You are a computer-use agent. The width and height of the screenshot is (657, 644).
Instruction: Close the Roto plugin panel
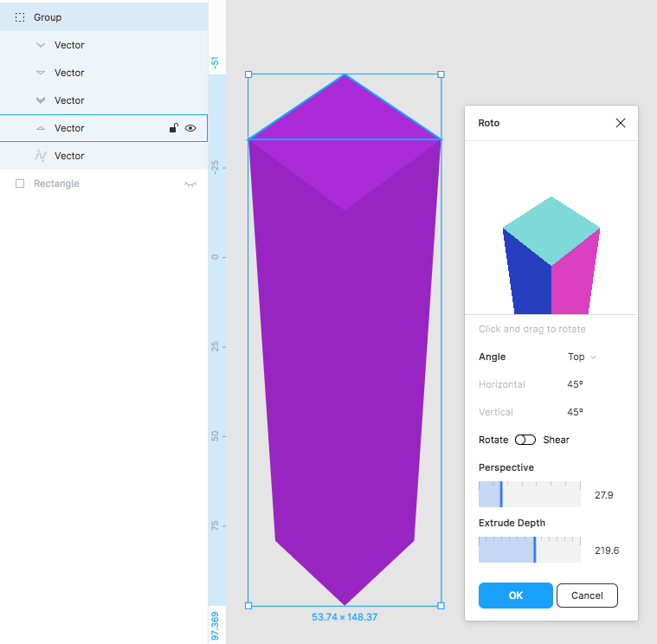pyautogui.click(x=620, y=123)
